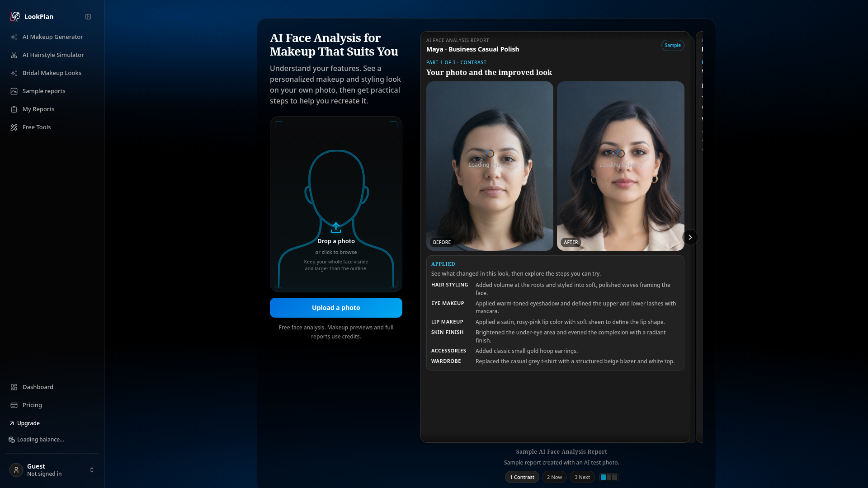The width and height of the screenshot is (868, 488).
Task: Click the Sample reports image icon
Action: point(14,91)
